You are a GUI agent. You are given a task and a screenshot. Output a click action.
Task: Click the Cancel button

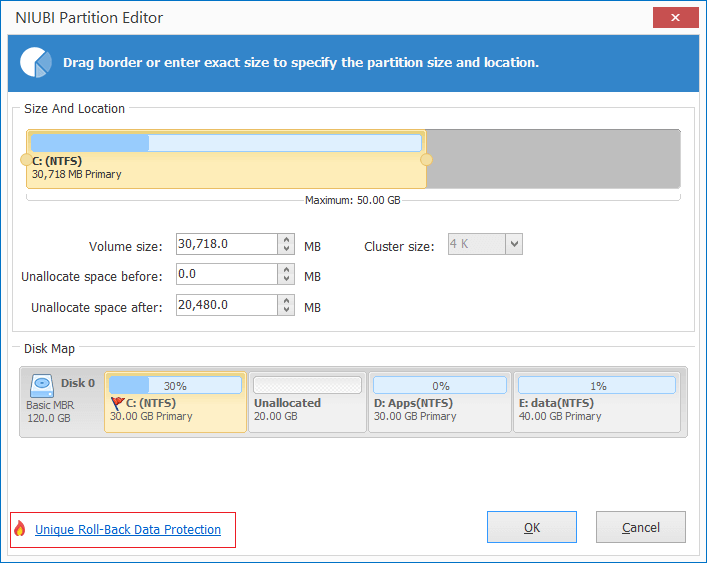click(x=641, y=527)
